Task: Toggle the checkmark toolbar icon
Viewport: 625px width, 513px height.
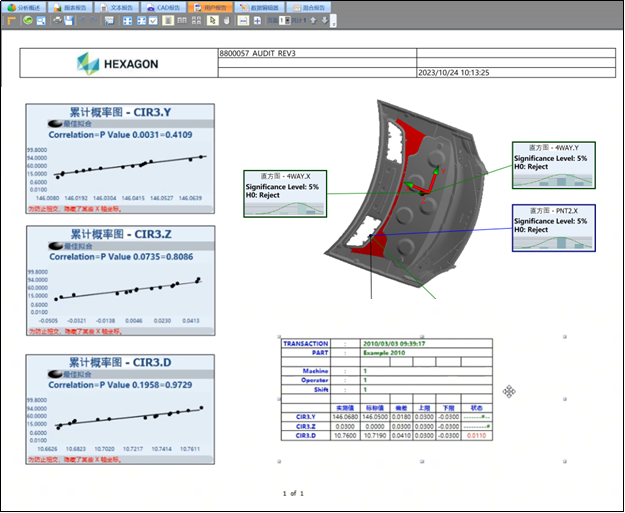Action: point(153,21)
